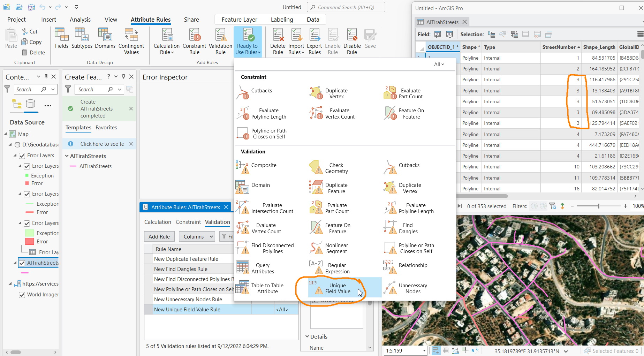Choose the Composite validation rule
Image resolution: width=644 pixels, height=356 pixels.
(x=256, y=166)
